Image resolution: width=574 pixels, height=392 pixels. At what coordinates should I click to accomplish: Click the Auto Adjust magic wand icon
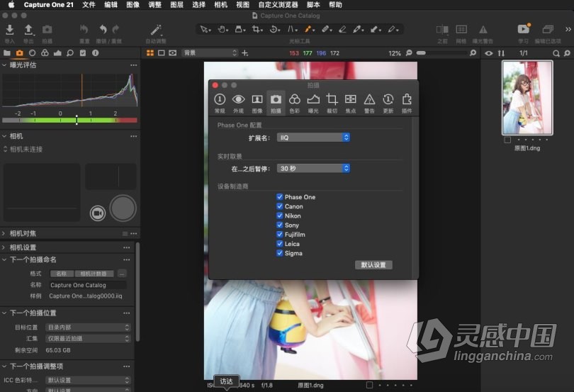coord(156,30)
